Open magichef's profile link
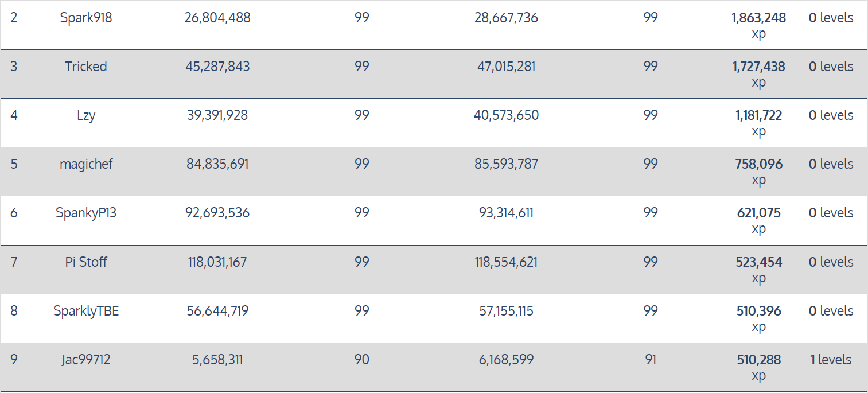The width and height of the screenshot is (868, 393). click(86, 164)
